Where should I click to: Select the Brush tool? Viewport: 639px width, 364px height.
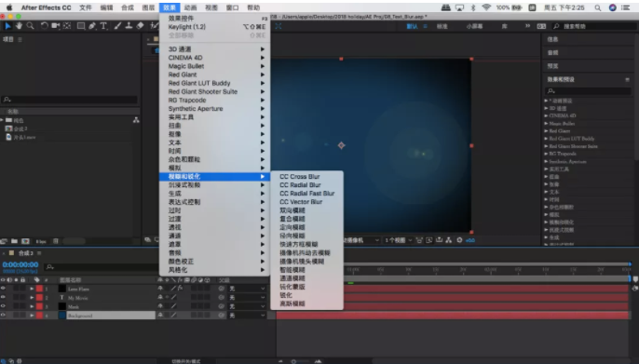tap(117, 26)
